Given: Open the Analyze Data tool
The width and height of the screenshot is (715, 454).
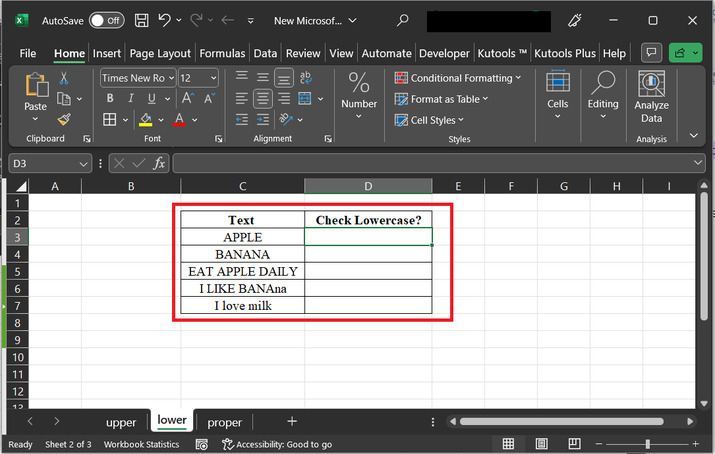Looking at the screenshot, I should (651, 98).
